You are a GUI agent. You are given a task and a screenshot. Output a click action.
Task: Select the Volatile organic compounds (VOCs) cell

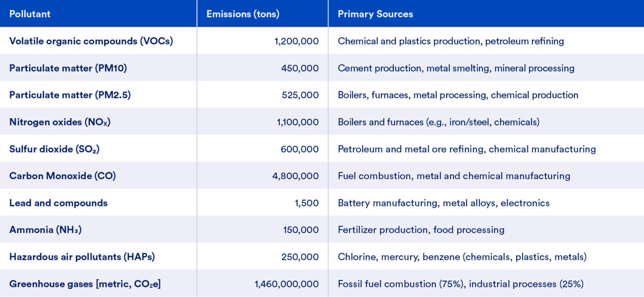click(x=91, y=41)
